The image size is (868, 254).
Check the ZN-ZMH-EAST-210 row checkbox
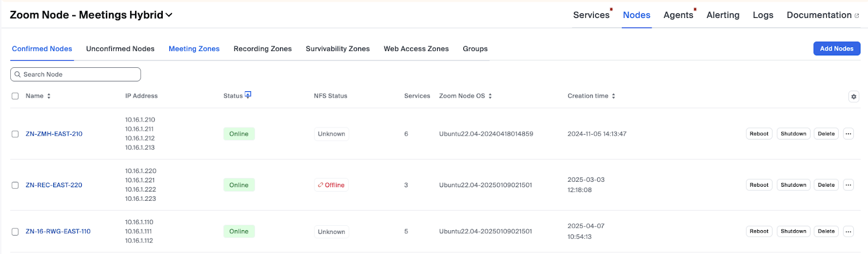[x=15, y=134]
